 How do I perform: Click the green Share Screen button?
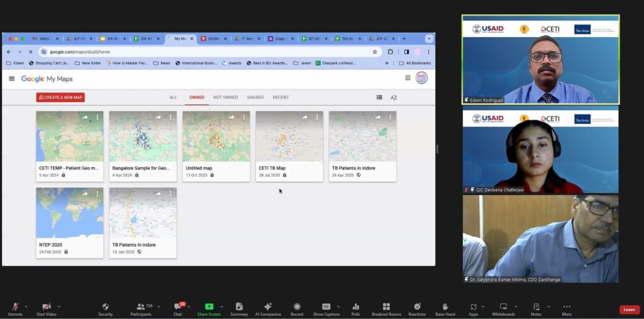tap(209, 306)
